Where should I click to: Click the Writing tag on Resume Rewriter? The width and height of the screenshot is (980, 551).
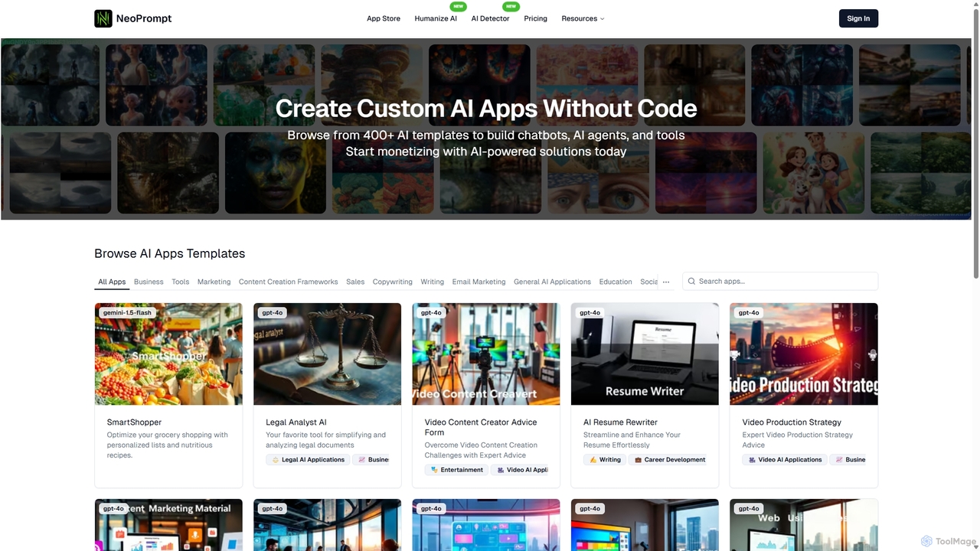[605, 460]
